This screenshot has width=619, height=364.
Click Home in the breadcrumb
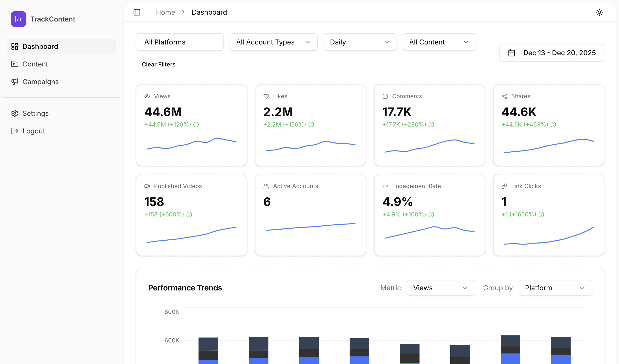click(165, 12)
